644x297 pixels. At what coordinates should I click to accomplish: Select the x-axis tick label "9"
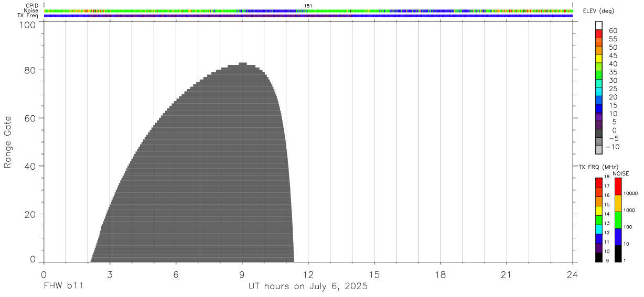[242, 275]
